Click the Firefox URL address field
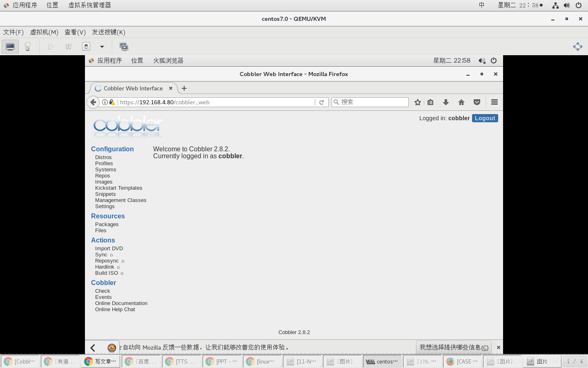588x368 pixels. coord(216,102)
